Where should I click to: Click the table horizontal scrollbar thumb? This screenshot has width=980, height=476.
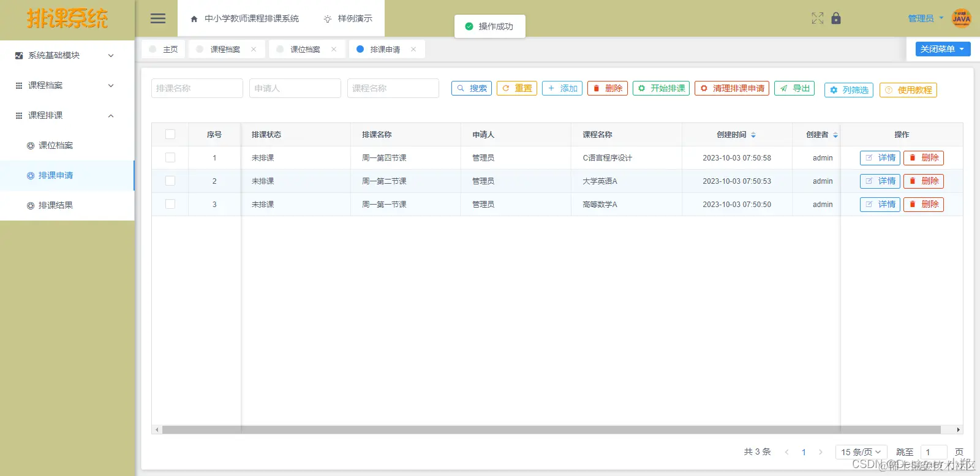click(551, 430)
